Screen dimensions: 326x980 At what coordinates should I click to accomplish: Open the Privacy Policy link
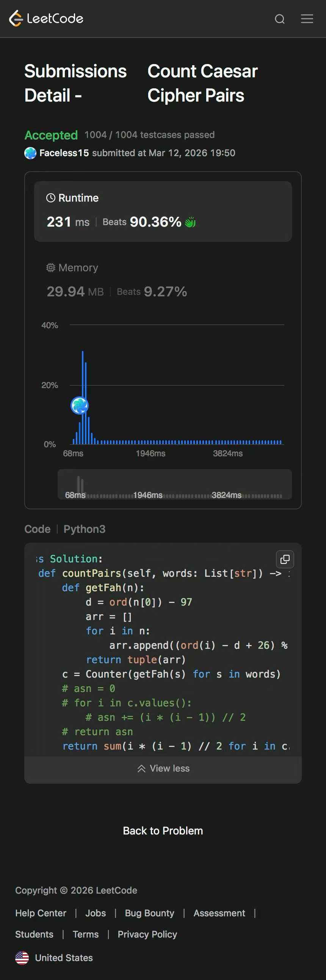click(147, 935)
